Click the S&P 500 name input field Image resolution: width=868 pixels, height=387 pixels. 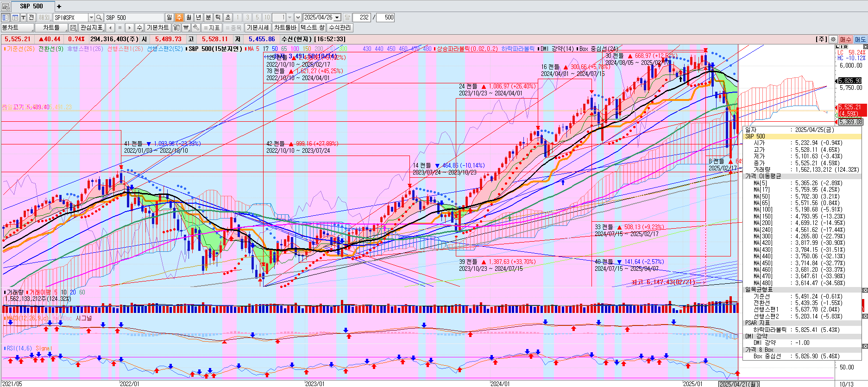[x=134, y=17]
